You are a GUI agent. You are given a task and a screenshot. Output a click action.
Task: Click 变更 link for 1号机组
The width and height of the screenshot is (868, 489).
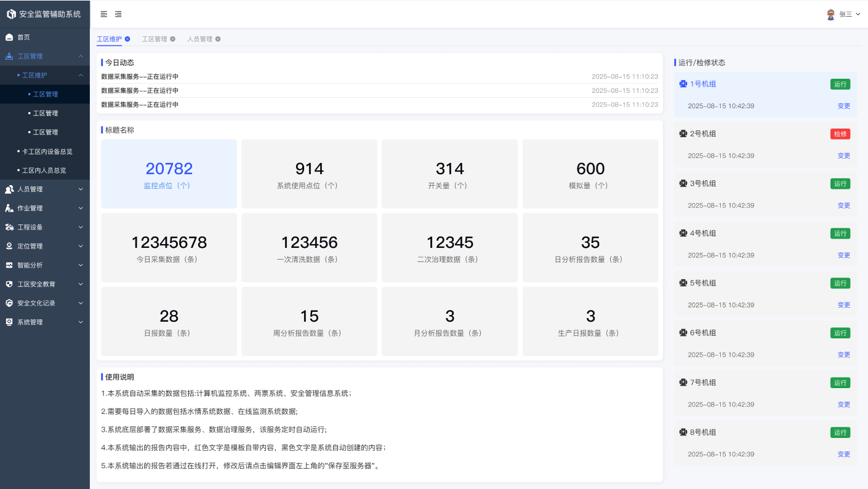(844, 106)
